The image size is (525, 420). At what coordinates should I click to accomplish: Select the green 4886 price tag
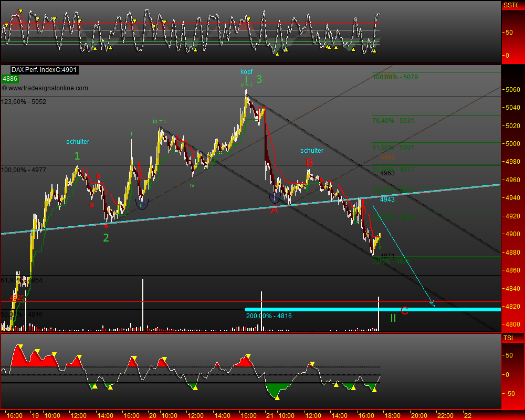click(x=10, y=79)
